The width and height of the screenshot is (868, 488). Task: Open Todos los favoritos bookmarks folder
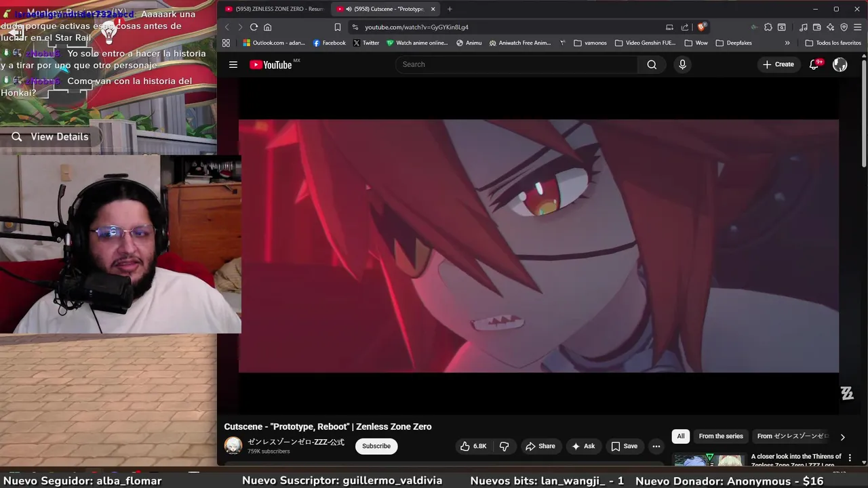[833, 43]
